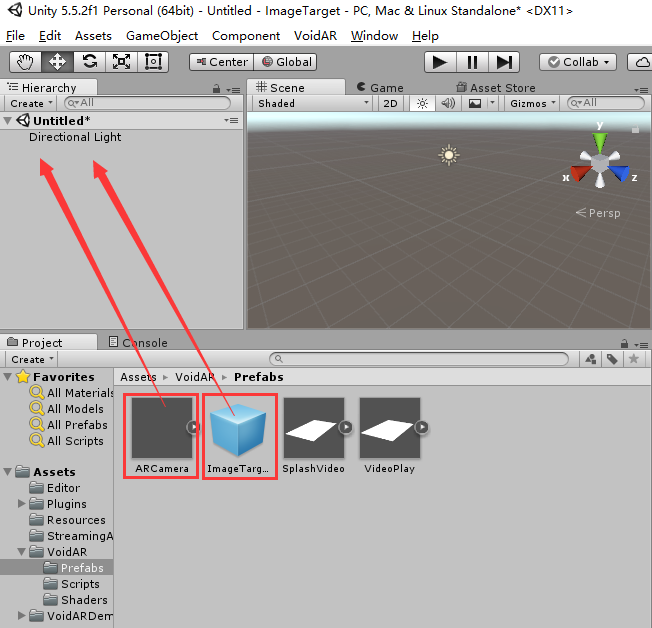Select the Rotate tool

[89, 62]
